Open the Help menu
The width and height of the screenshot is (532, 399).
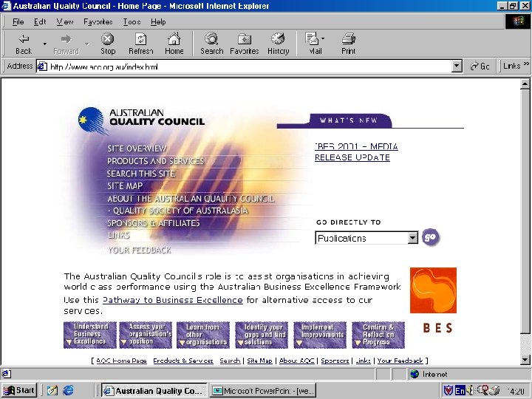click(158, 21)
